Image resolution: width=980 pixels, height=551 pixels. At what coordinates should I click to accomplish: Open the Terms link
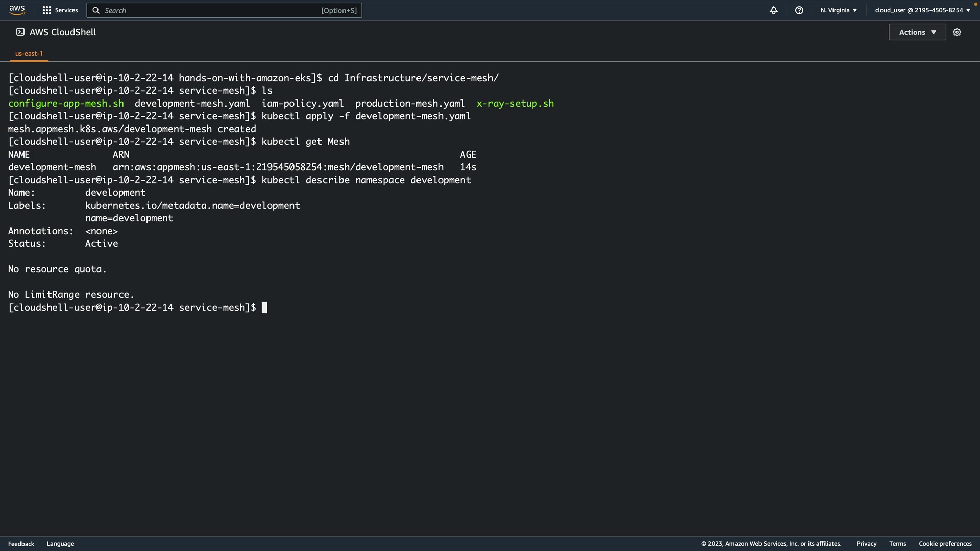[x=897, y=544]
